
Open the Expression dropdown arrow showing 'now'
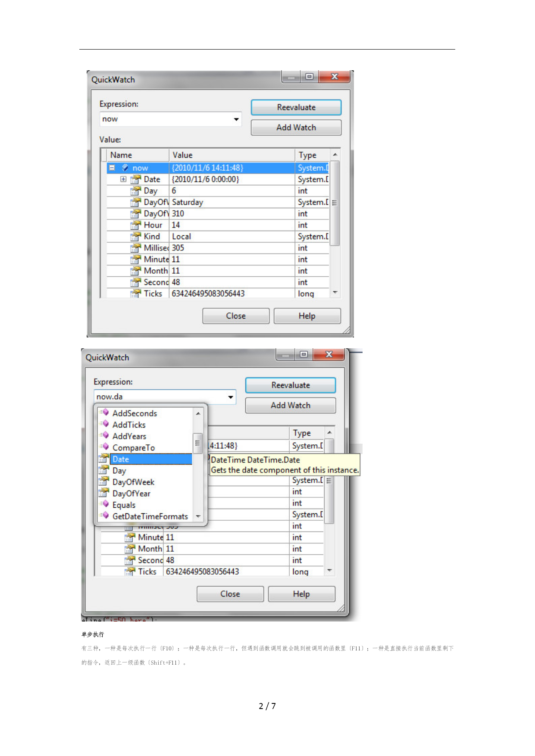pos(236,119)
